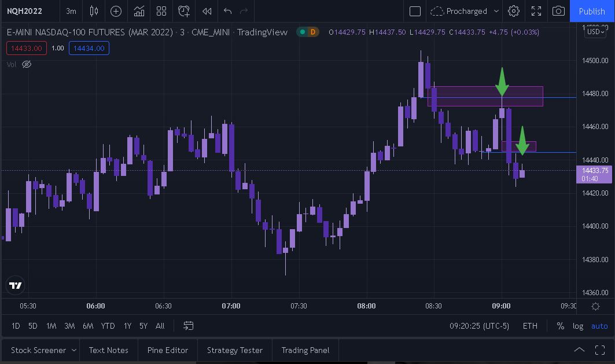
Task: Open the indicators and strategies icon
Action: point(139,11)
